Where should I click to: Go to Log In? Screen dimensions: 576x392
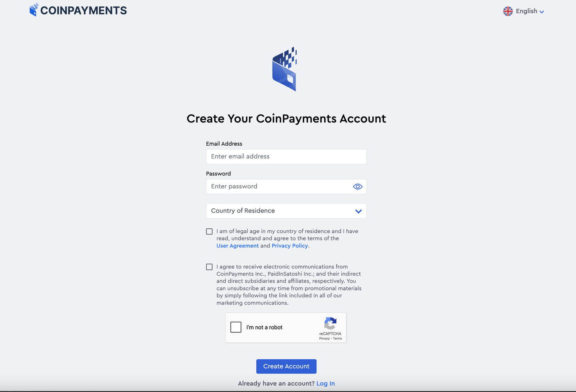325,383
